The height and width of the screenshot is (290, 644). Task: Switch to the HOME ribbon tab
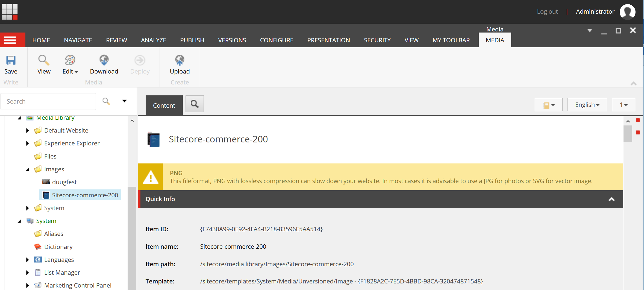41,40
